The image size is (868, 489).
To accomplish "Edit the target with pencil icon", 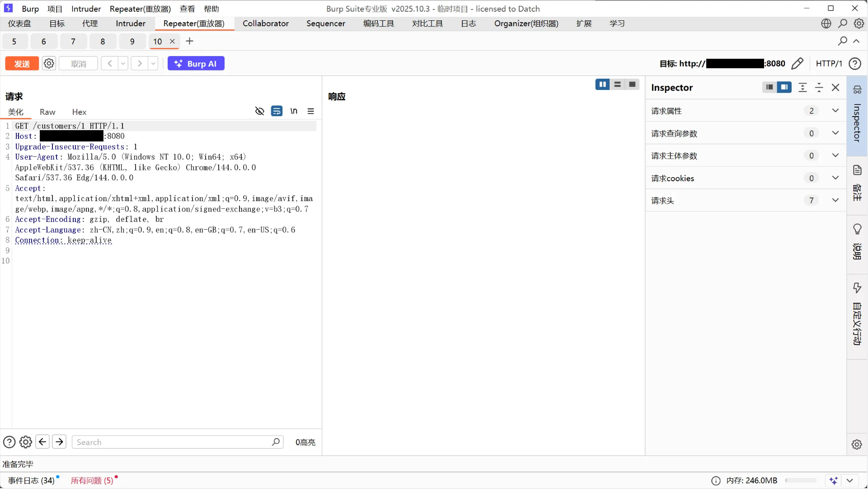I will [x=798, y=64].
